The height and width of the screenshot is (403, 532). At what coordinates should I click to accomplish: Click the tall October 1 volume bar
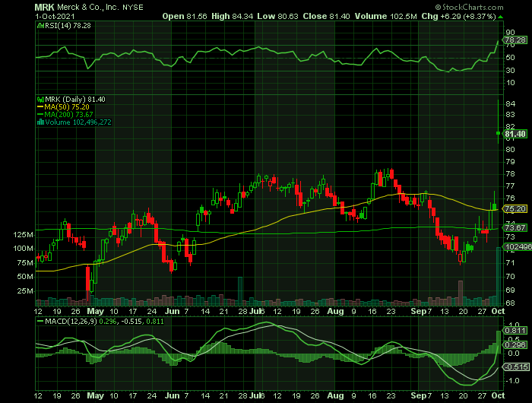pyautogui.click(x=499, y=276)
